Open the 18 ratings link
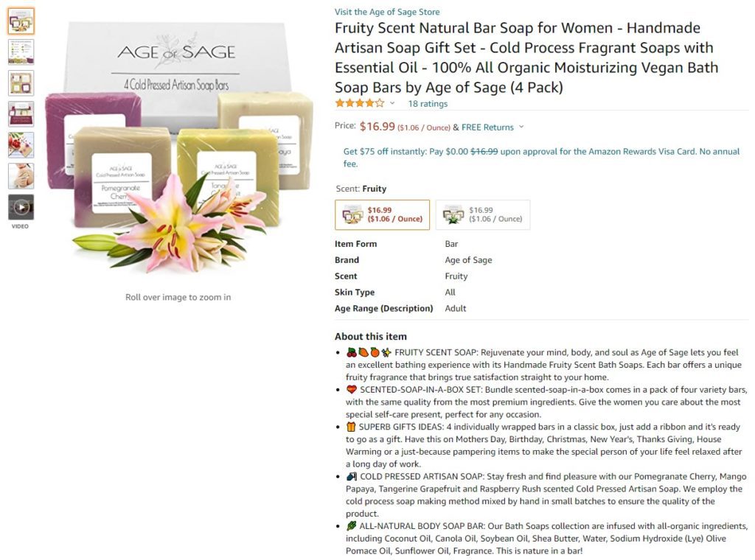This screenshot has height=560, width=755. click(428, 103)
